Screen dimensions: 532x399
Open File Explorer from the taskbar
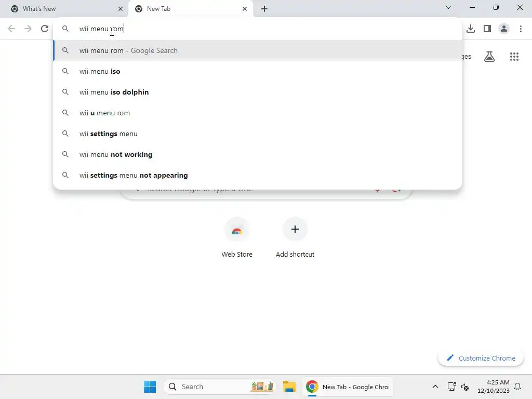289,387
